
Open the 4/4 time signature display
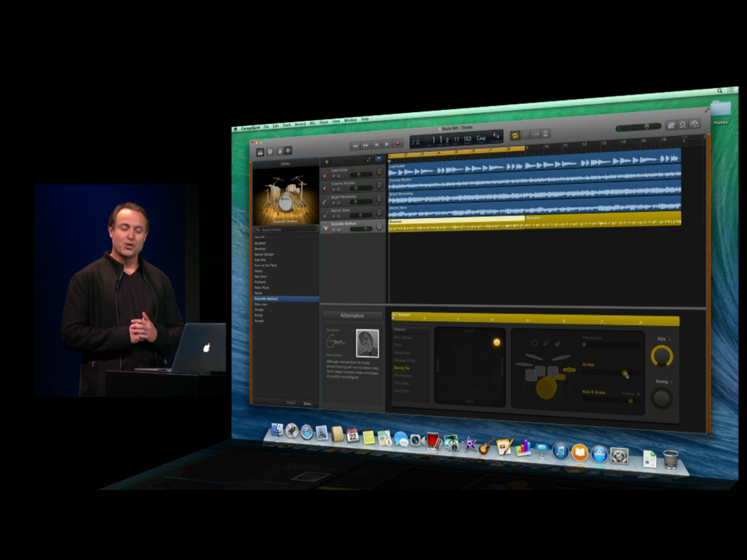[x=496, y=136]
